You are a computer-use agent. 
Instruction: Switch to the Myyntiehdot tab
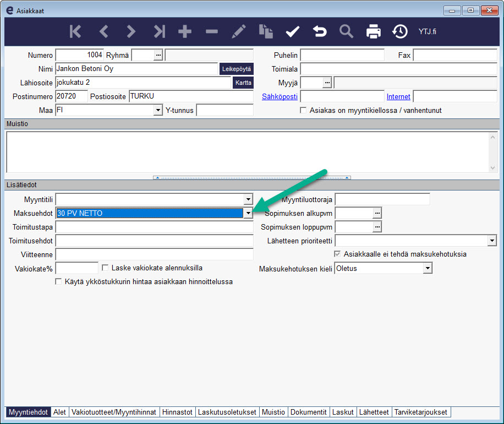(x=28, y=412)
